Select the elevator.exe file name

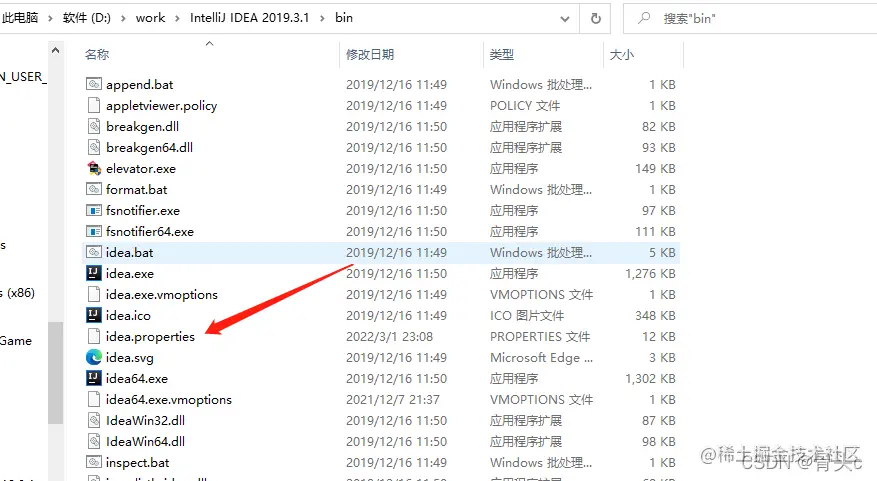141,168
